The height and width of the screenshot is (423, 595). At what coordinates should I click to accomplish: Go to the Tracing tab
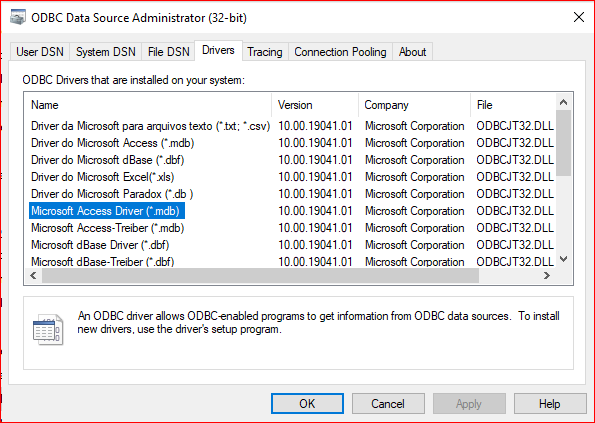265,52
